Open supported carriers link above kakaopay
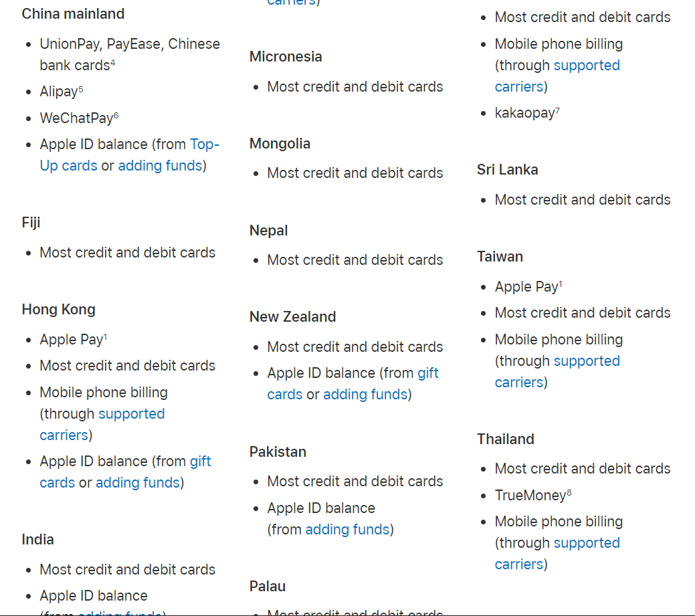695x616 pixels. [587, 66]
